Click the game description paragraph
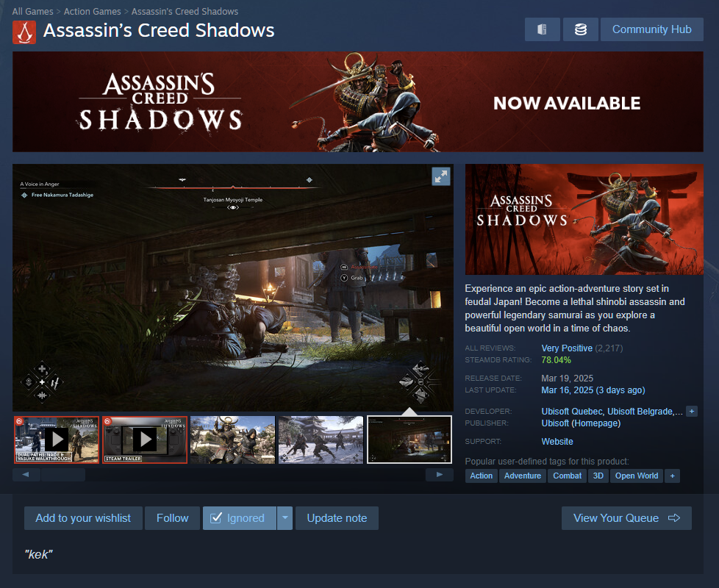The height and width of the screenshot is (588, 719). 575,308
